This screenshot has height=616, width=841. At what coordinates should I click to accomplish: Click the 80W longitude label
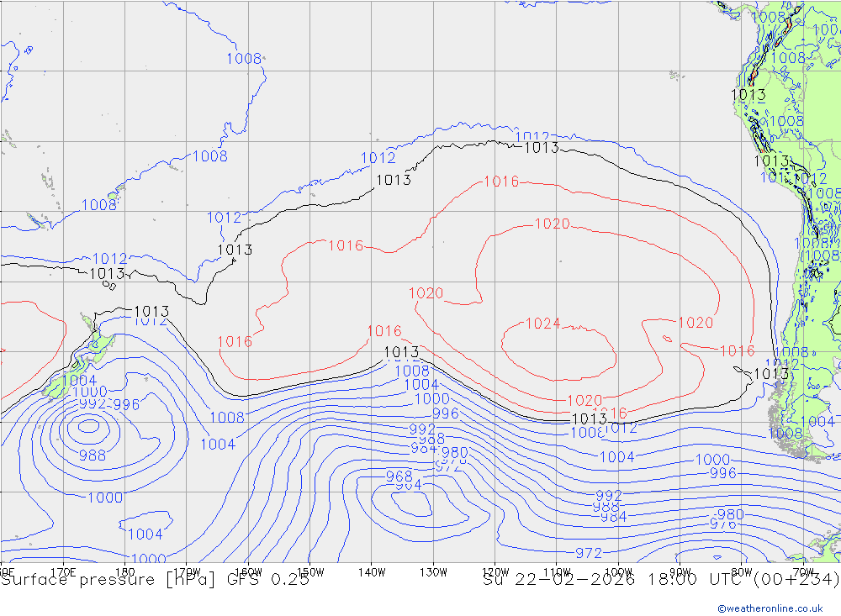[742, 572]
